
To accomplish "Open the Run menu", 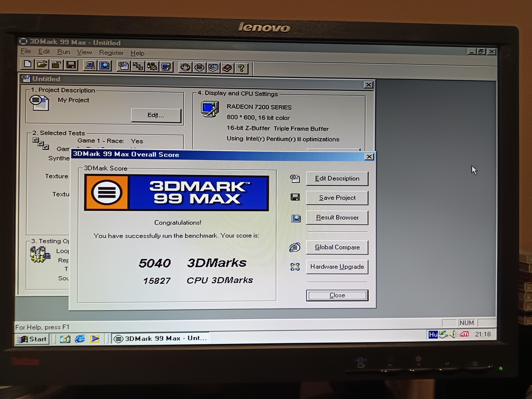I will pos(64,52).
